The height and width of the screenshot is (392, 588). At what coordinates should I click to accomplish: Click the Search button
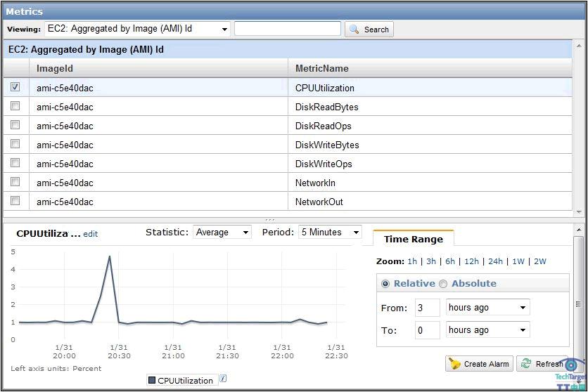coord(369,30)
